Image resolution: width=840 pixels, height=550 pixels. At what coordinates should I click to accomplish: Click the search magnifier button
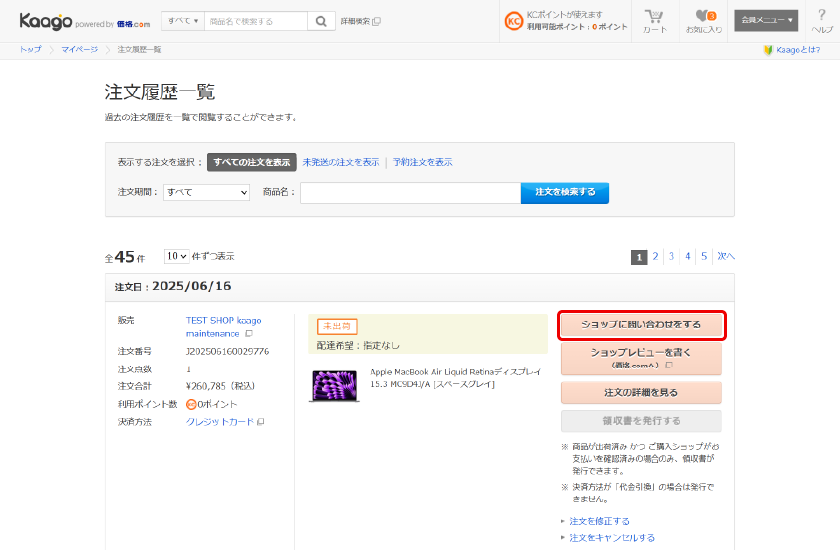point(321,21)
